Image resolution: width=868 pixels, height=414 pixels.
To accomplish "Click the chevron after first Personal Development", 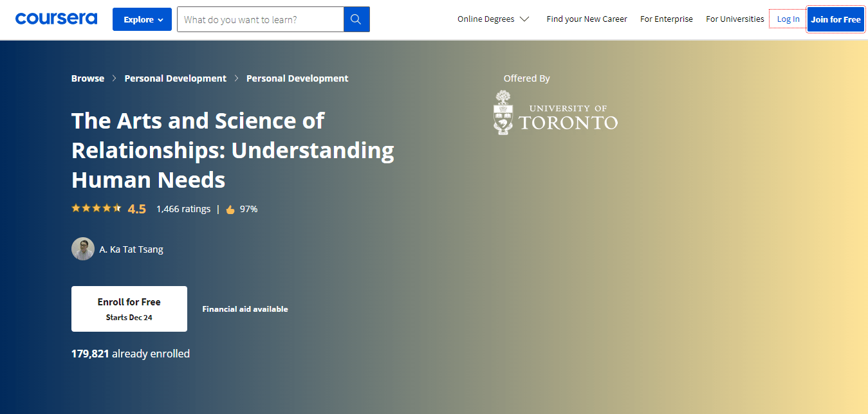I will click(x=237, y=78).
